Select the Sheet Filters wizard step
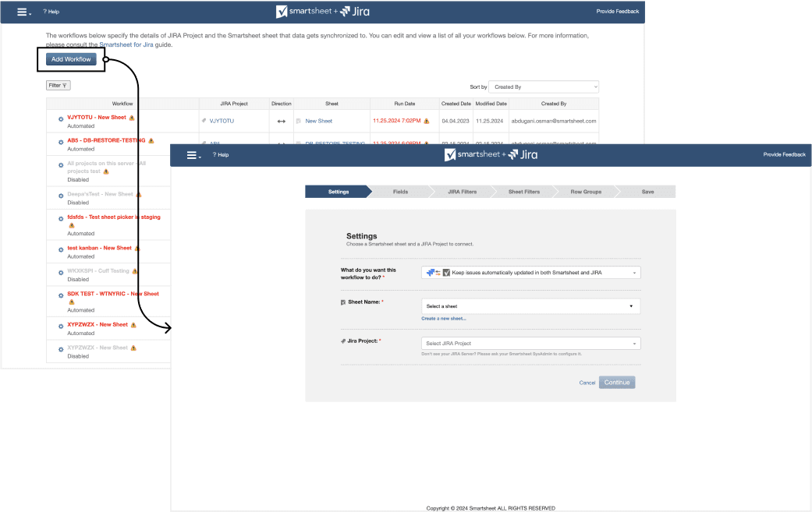The image size is (812, 512). point(524,192)
